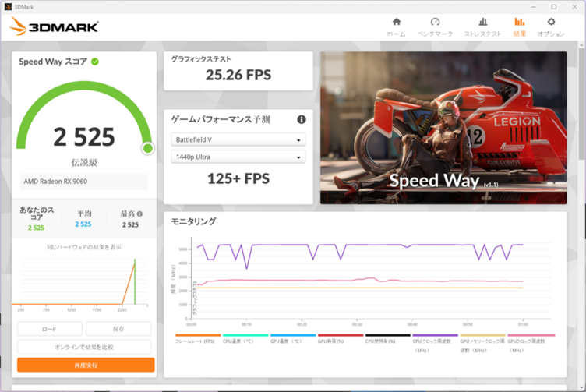The width and height of the screenshot is (586, 392).
Task: Click the info icon beside ゲームパフォーマンス予測
Action: 302,119
